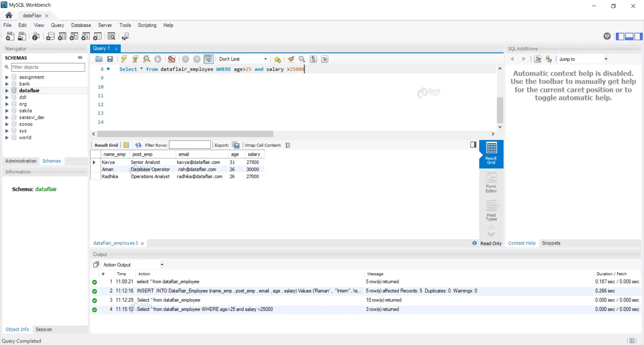Expand the sys schema
Screen dimensions: 644x345
pos(7,131)
